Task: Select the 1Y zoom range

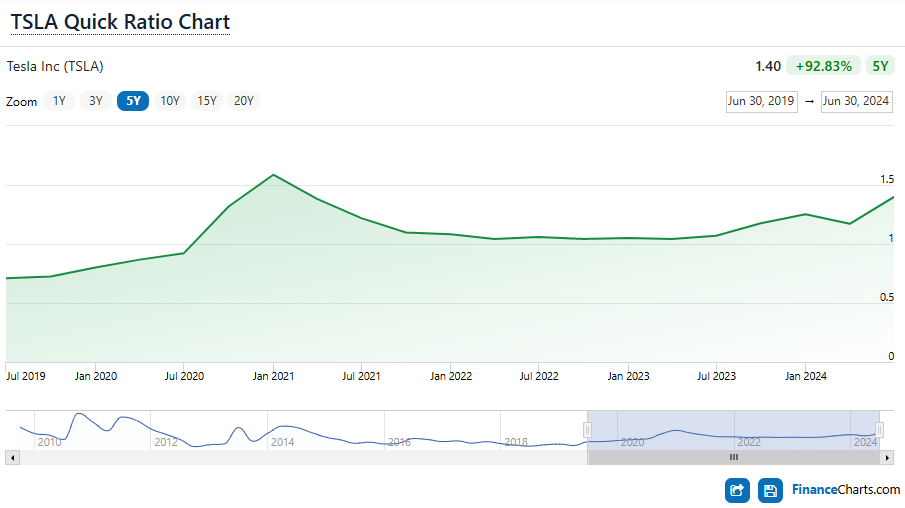Action: coord(59,101)
